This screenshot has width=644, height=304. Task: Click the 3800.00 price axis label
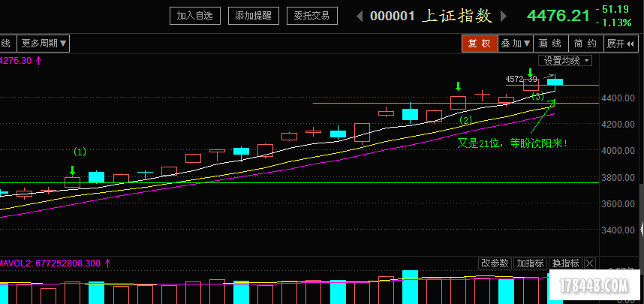620,178
